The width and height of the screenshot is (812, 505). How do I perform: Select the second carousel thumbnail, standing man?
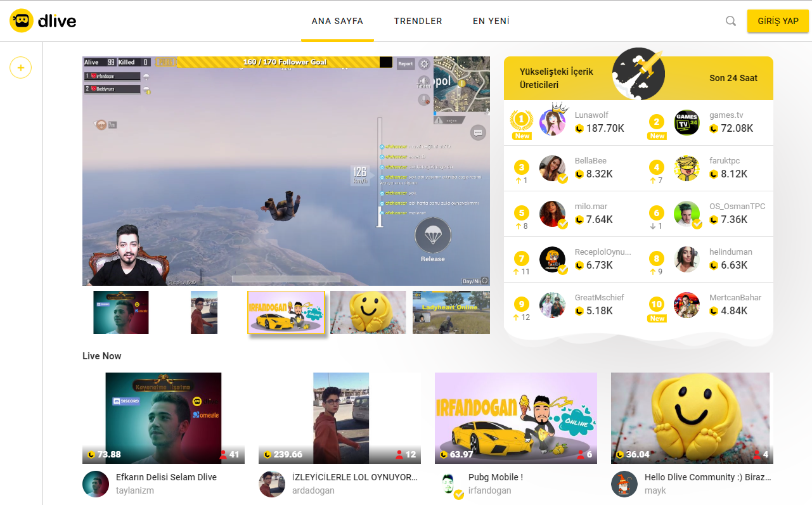(204, 312)
